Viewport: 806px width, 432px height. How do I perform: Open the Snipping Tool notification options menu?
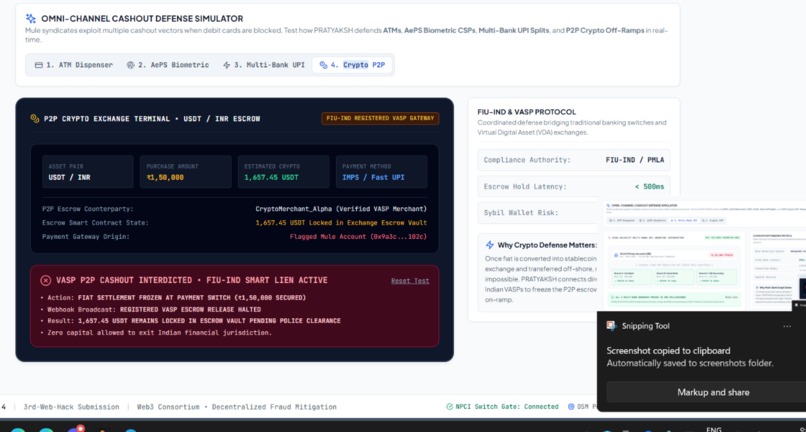[786, 326]
